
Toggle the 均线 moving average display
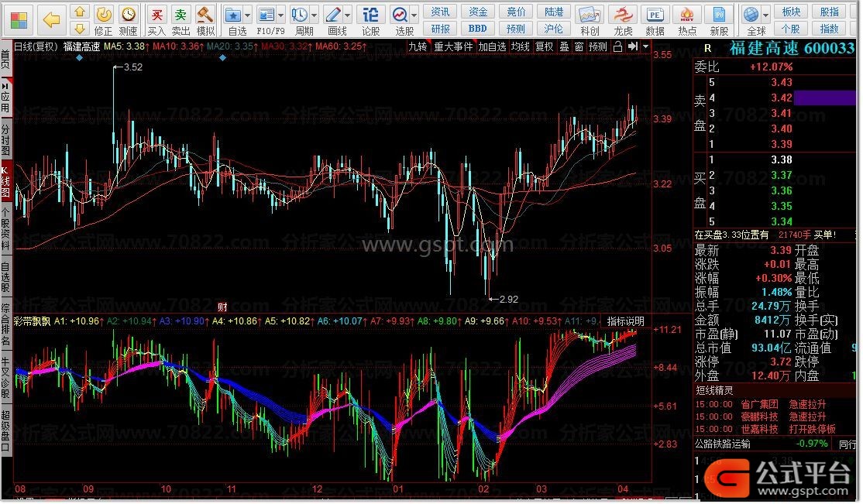click(520, 46)
